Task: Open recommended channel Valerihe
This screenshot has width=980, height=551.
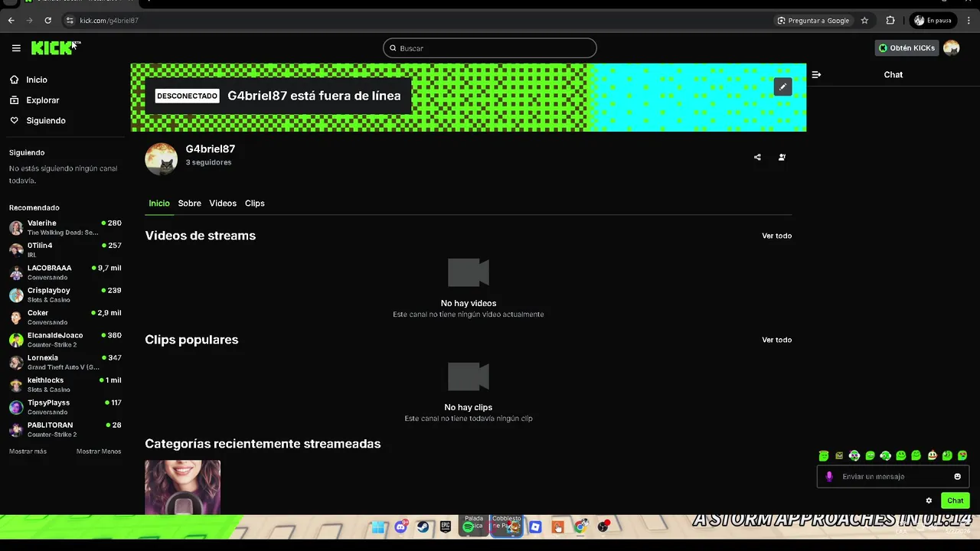Action: [65, 227]
